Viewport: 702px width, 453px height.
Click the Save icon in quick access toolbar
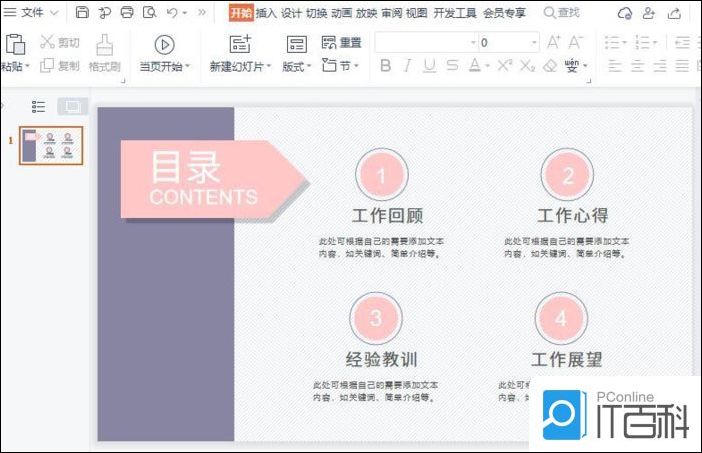[x=82, y=13]
